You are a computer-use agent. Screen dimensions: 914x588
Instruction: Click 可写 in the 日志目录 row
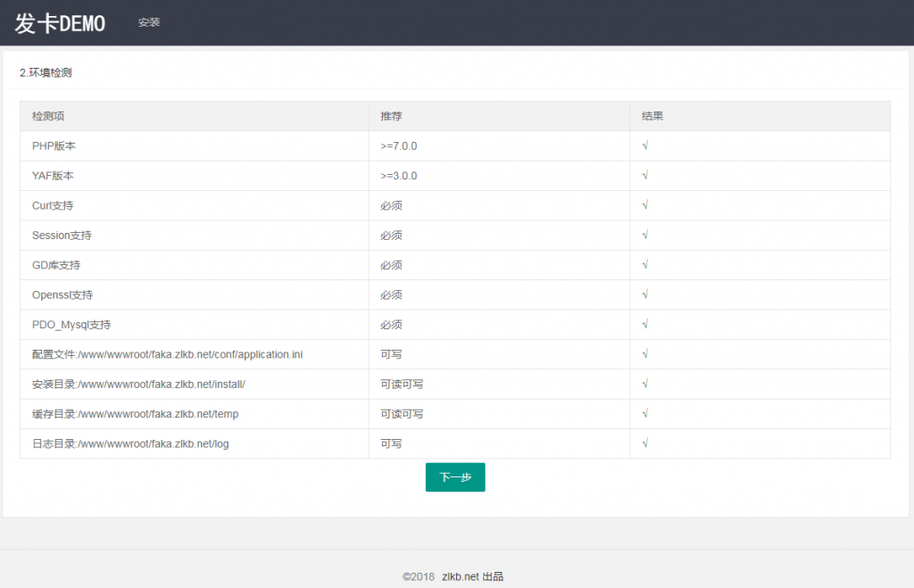[x=391, y=443]
